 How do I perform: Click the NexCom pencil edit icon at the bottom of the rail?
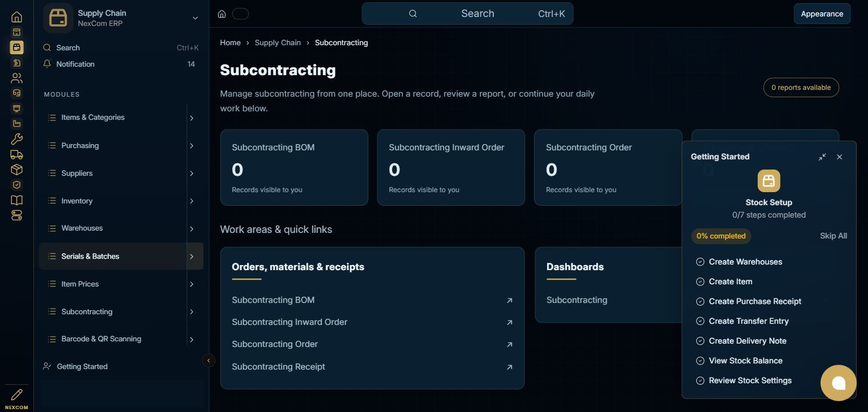coord(16,394)
